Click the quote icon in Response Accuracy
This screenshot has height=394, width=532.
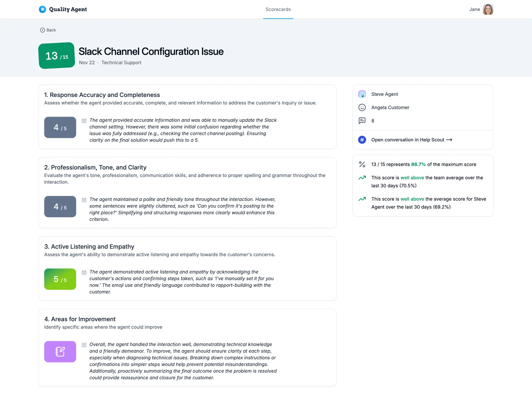(x=84, y=121)
